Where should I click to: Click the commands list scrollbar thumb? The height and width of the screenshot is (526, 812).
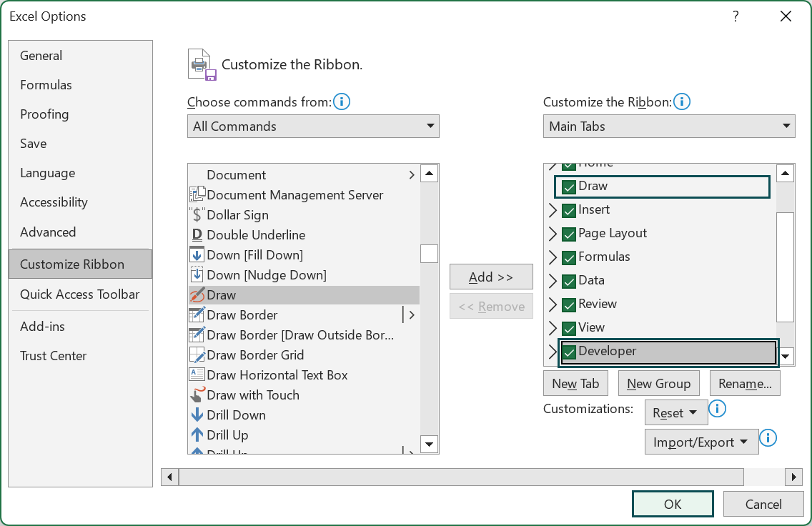[x=430, y=254]
